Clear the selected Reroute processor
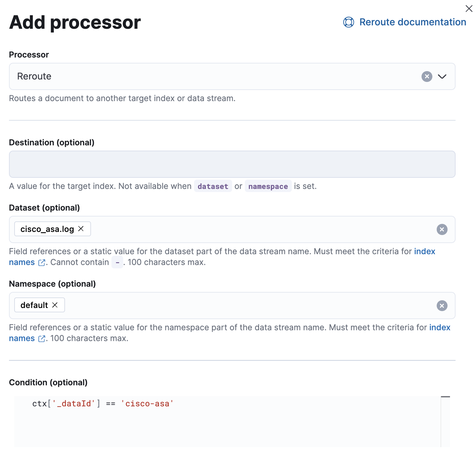 pos(426,76)
